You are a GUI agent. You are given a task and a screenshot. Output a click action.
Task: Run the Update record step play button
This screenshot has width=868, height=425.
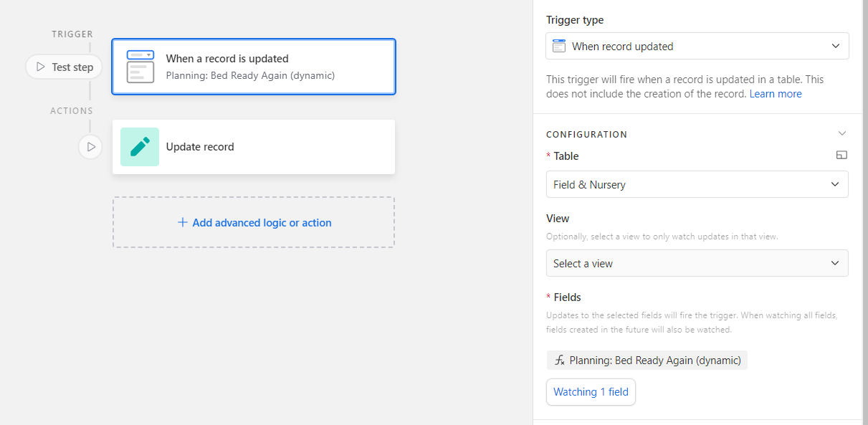[x=90, y=147]
